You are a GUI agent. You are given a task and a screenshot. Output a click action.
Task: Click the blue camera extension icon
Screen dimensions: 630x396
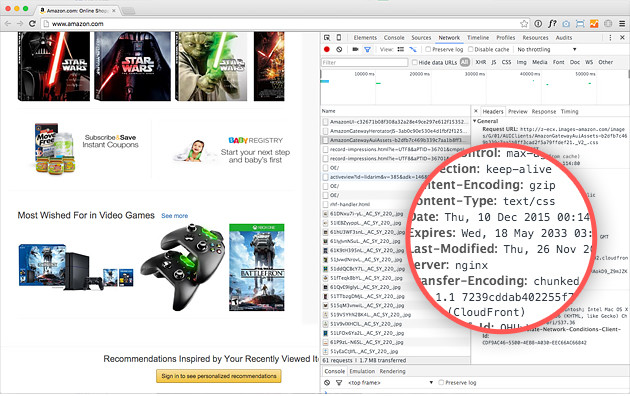pos(566,24)
